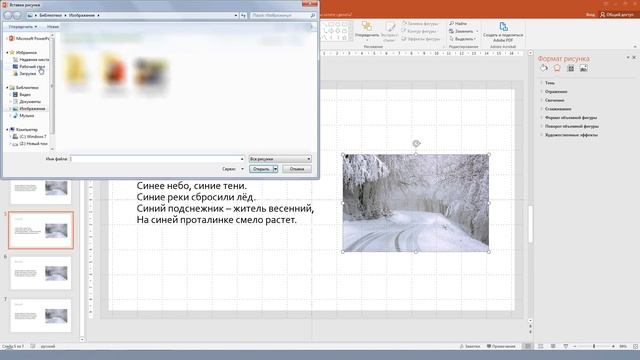Screen dimensions: 640x360
Task: Open the Organize (Упорядочить) menu in the dialog
Action: click(22, 27)
